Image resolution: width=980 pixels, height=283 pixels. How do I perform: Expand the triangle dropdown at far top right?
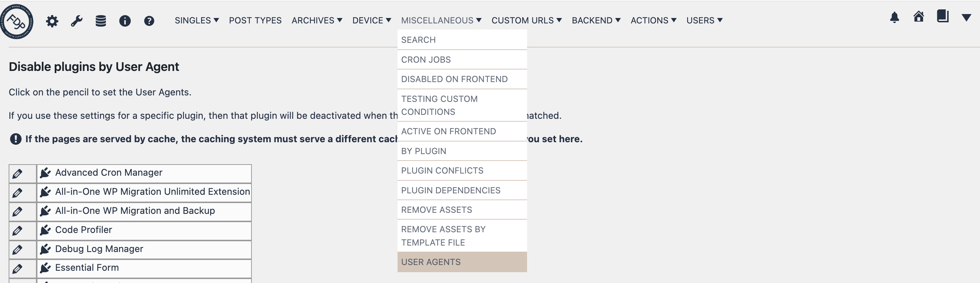(x=968, y=18)
